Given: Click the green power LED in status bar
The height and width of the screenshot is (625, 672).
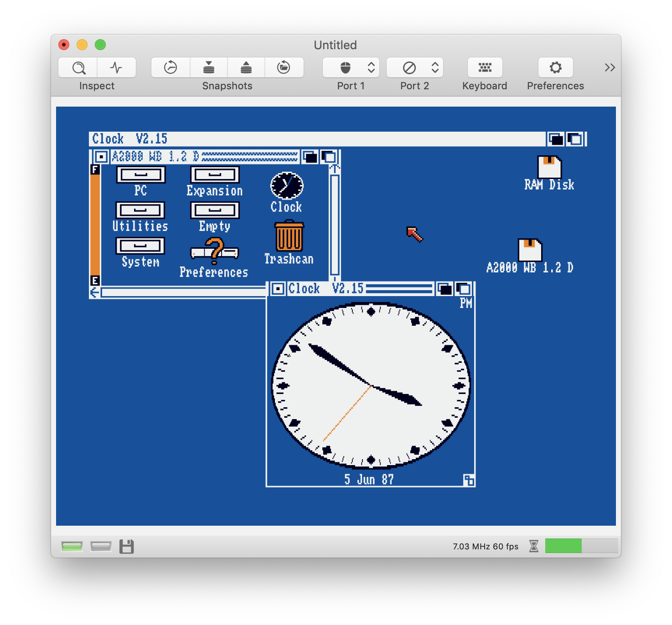Looking at the screenshot, I should (x=72, y=546).
